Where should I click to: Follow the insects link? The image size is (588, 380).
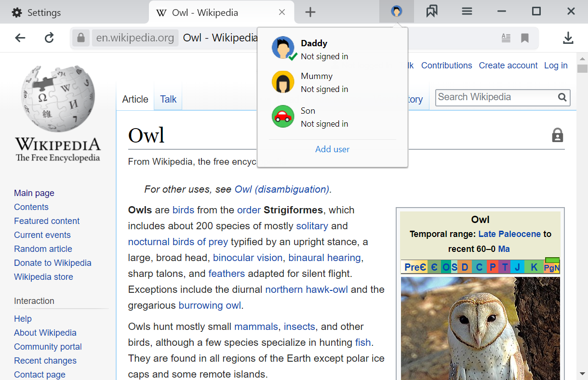pos(299,327)
